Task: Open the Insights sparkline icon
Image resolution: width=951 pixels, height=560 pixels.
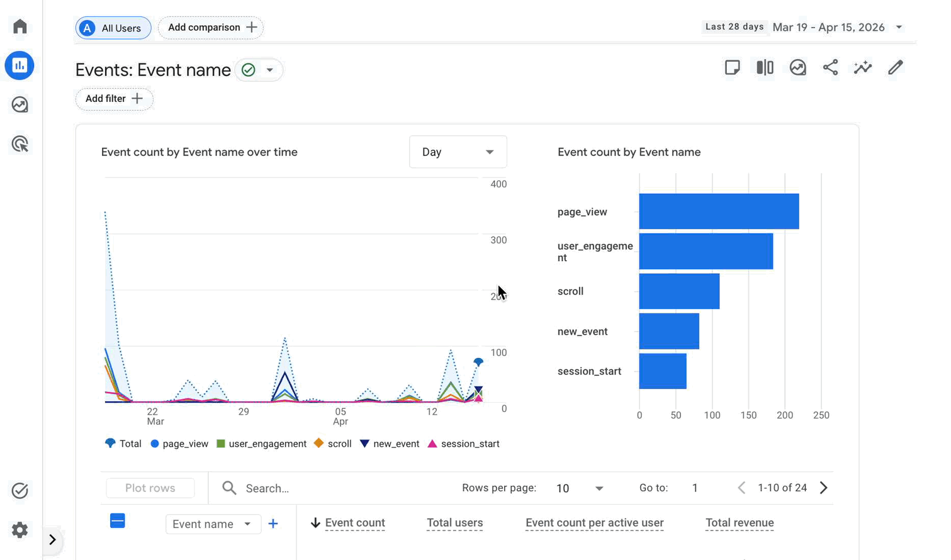Action: point(863,67)
